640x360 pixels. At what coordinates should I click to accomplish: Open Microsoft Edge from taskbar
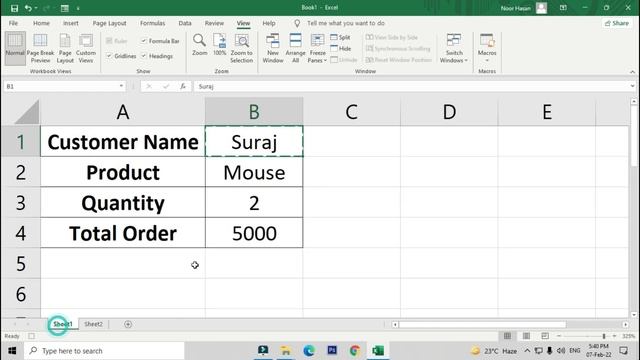(x=309, y=351)
